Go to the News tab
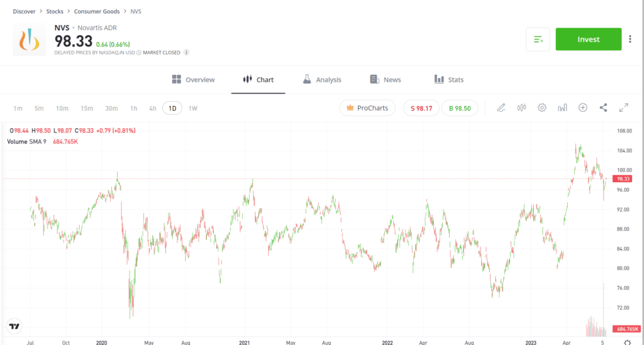The width and height of the screenshot is (644, 345). point(386,80)
